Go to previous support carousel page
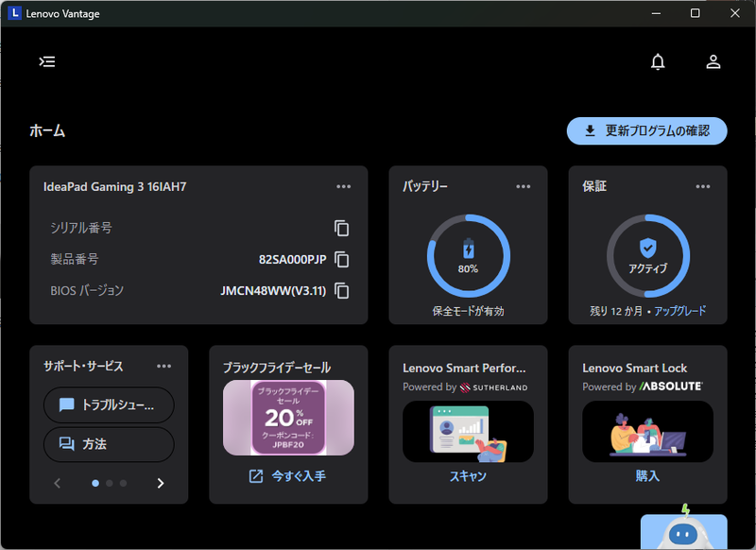Screen dimensions: 756x550 click(x=58, y=483)
